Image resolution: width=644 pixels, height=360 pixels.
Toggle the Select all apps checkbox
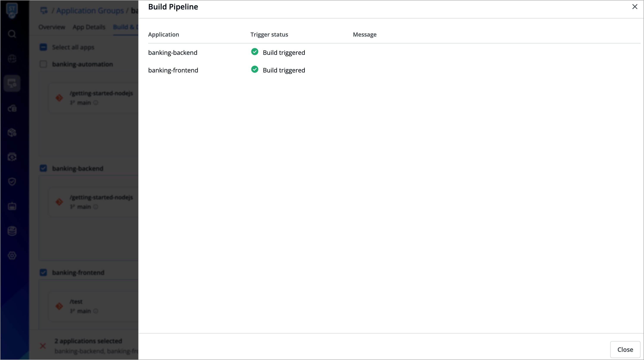pos(43,47)
